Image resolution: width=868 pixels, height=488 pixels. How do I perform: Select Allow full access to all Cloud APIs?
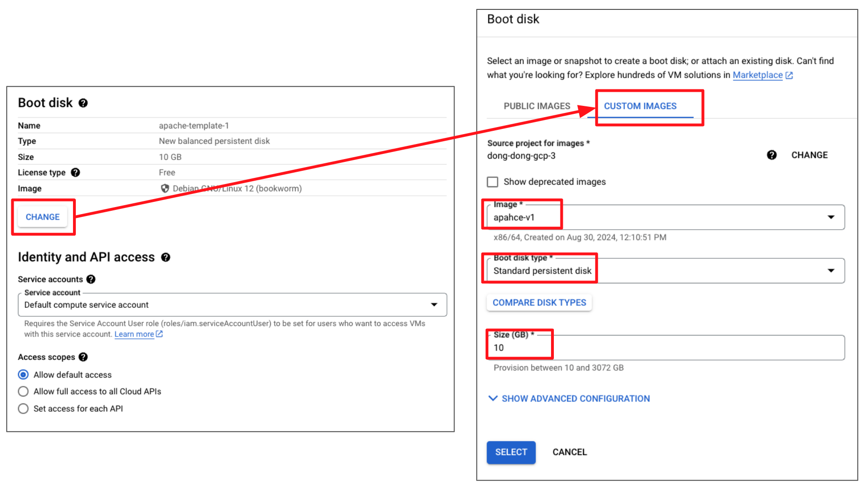tap(23, 392)
